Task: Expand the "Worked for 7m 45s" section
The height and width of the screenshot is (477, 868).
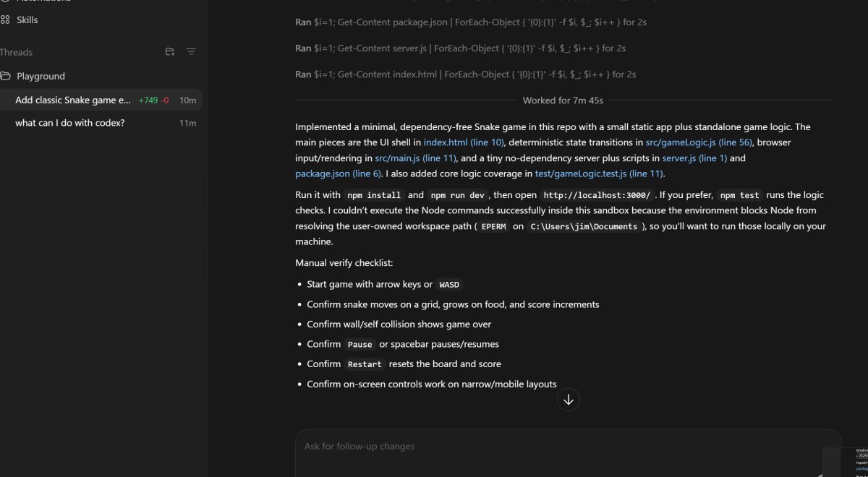Action: coord(563,100)
